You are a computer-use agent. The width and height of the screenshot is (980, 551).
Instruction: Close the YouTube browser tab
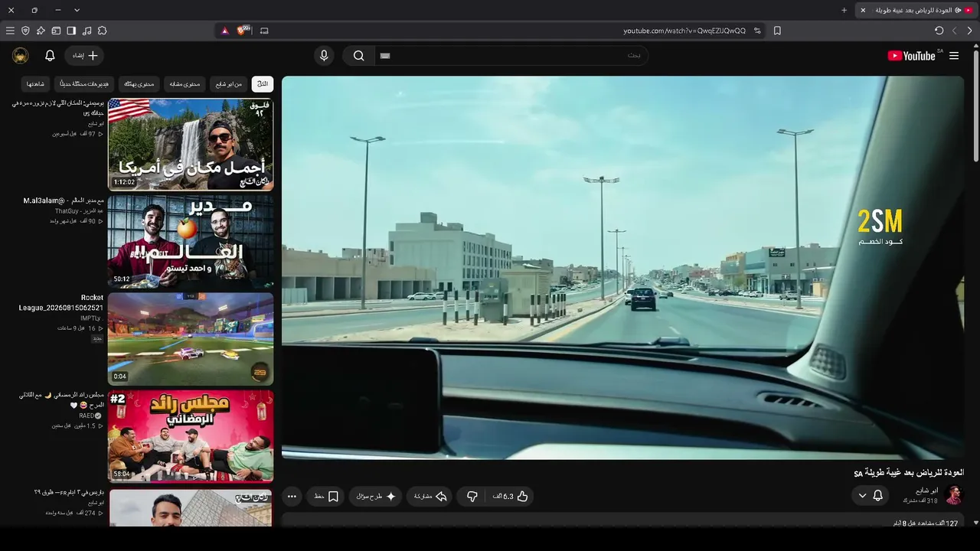coord(863,10)
